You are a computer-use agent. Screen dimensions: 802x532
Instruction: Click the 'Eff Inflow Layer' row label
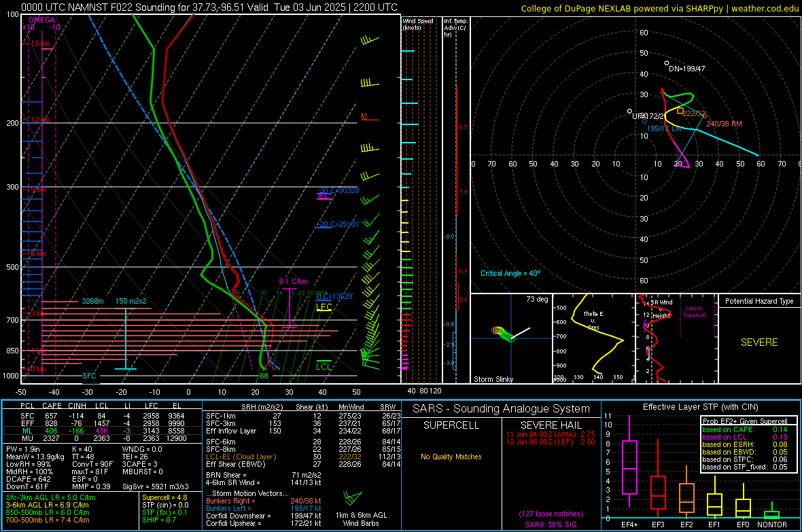(231, 431)
